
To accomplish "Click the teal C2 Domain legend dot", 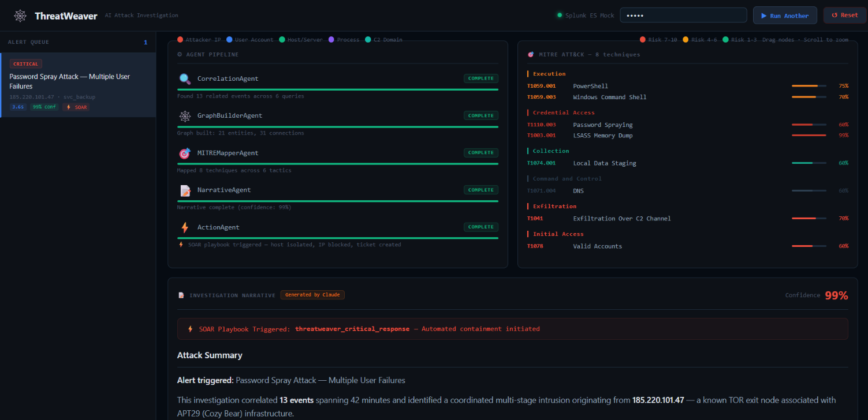I will (x=368, y=40).
